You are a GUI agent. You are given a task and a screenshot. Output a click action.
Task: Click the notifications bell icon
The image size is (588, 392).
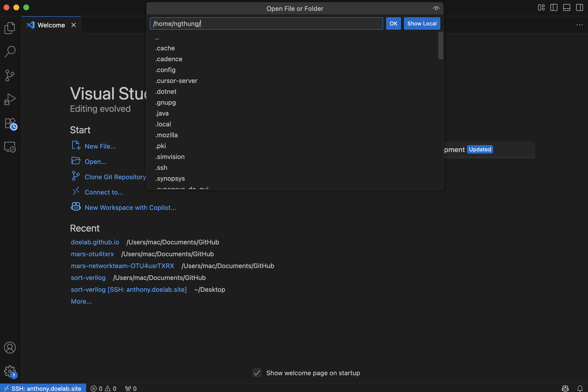580,388
